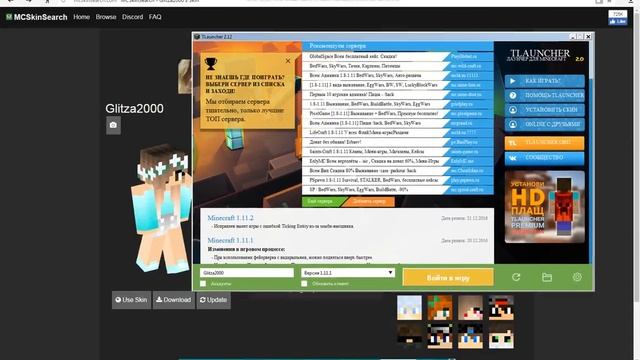Select the white cat-face skin thumbnail
Image resolution: width=640 pixels, height=360 pixels.
coord(501,336)
